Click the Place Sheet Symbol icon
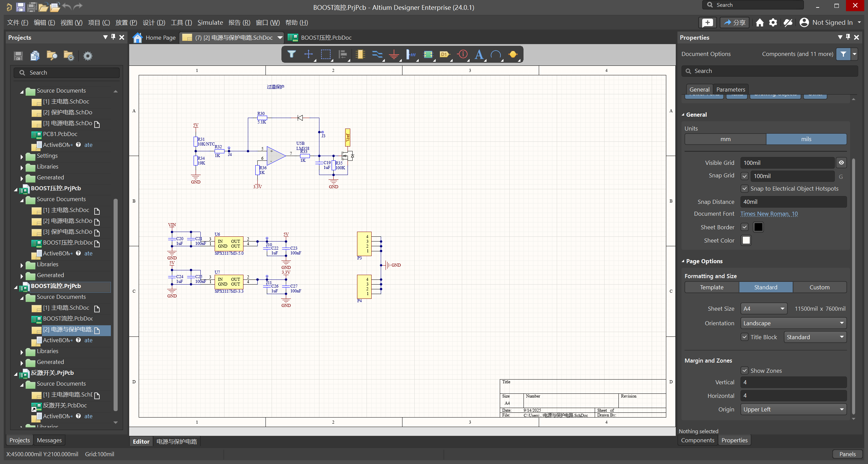Screen dimensions: 868x464 [428, 54]
